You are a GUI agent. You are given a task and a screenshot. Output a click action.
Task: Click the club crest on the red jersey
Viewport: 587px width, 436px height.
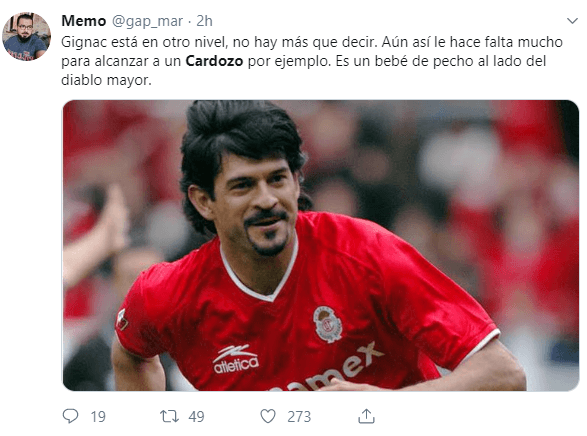tap(328, 324)
